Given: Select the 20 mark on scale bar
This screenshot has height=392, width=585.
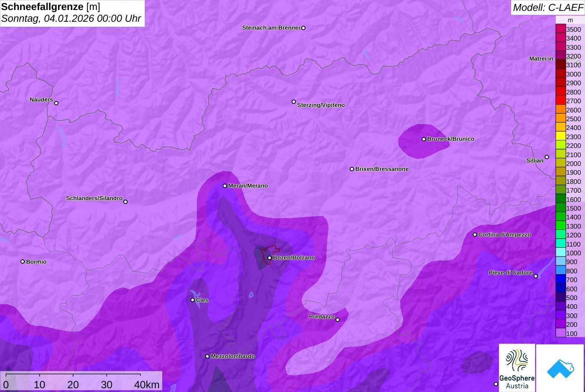Looking at the screenshot, I should click(x=73, y=385).
